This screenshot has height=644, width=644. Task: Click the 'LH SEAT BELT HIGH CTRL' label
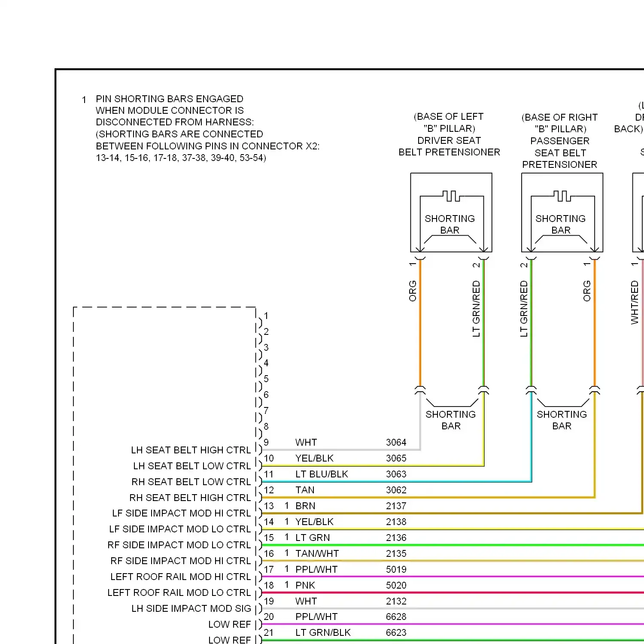(x=191, y=450)
